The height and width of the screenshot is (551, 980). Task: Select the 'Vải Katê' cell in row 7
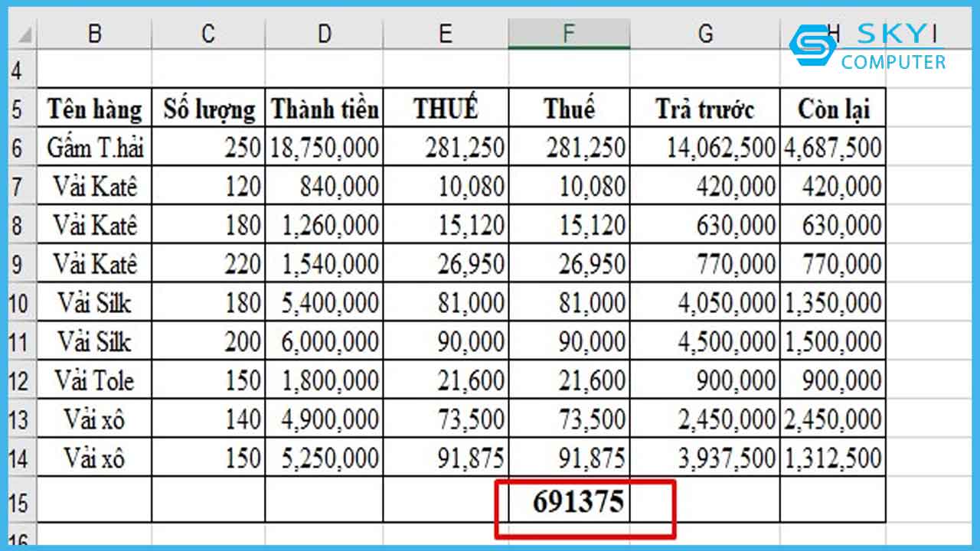[94, 186]
